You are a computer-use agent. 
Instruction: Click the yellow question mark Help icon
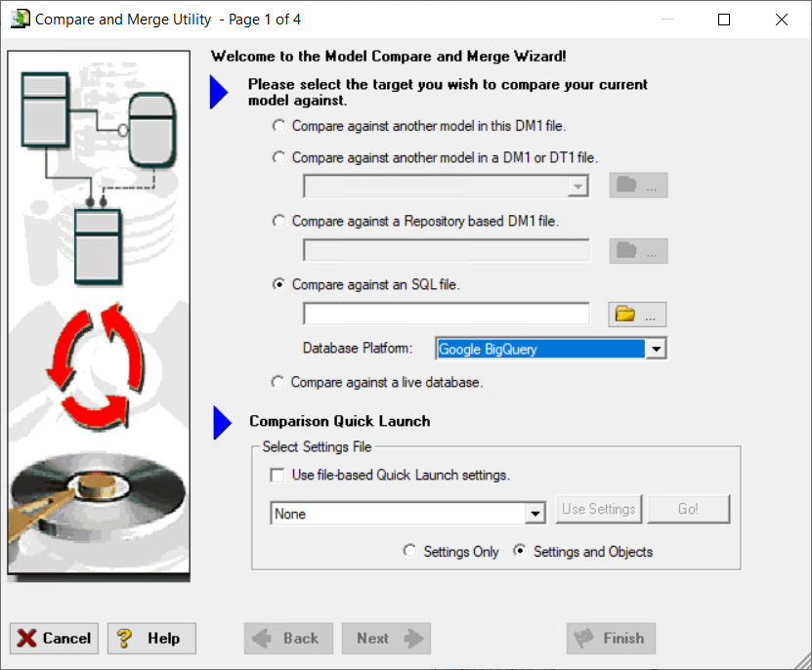pyautogui.click(x=124, y=638)
